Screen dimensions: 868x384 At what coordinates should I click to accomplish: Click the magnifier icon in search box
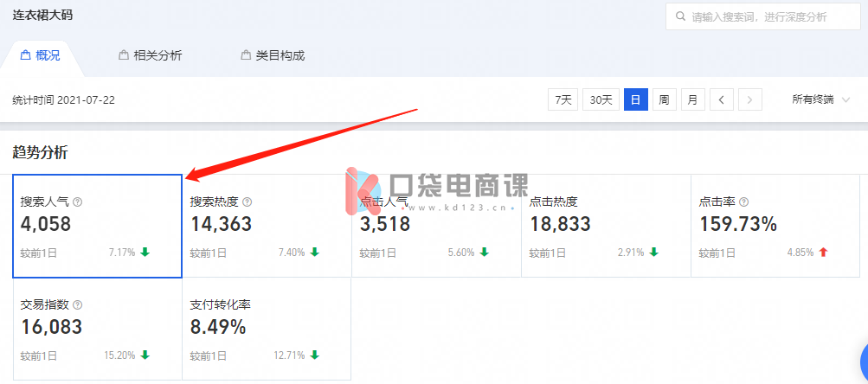[681, 16]
